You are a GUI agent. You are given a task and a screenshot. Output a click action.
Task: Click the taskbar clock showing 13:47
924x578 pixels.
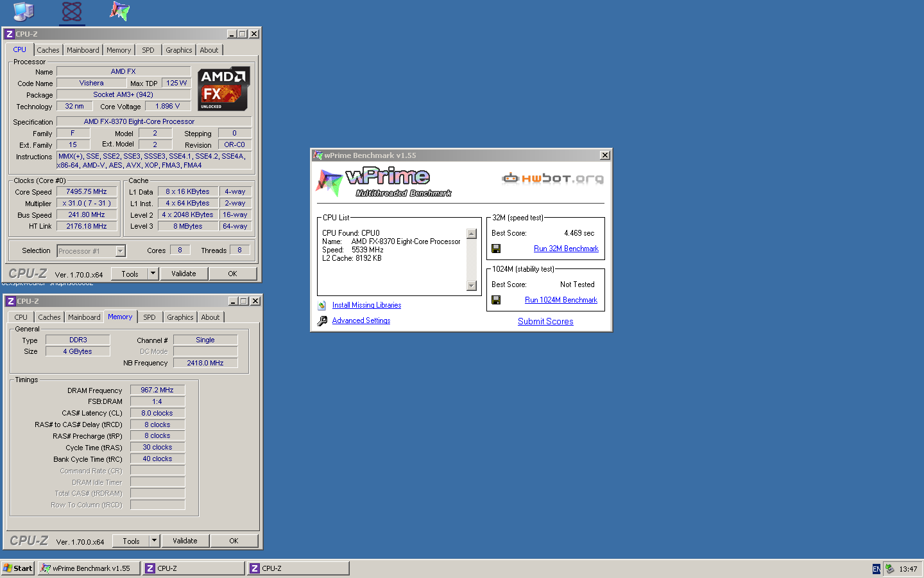pos(908,569)
